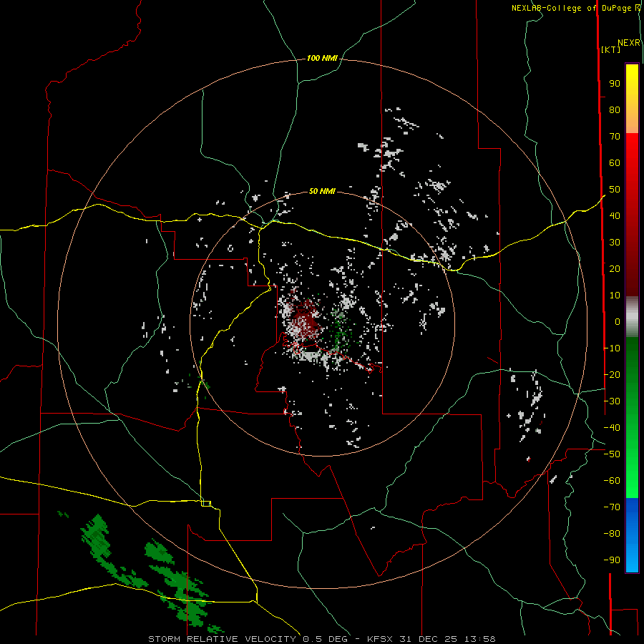Pick the blue bottom segment of the color bar
The height and width of the screenshot is (644, 644).
(632, 535)
